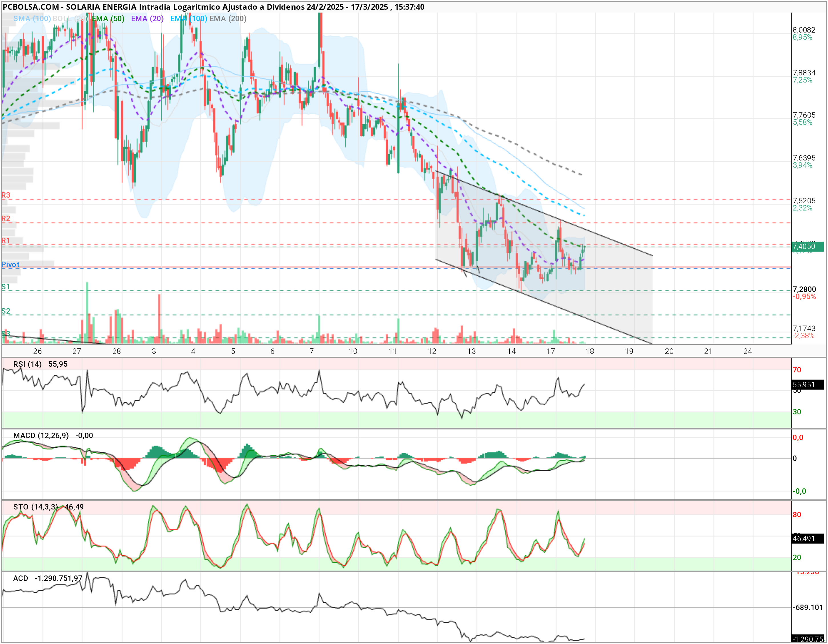This screenshot has width=828, height=644.
Task: Open the MACD (12,26,9) indicator label
Action: [x=41, y=436]
